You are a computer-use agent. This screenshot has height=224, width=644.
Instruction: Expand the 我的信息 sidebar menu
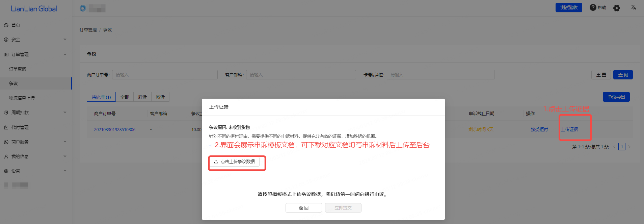click(36, 156)
